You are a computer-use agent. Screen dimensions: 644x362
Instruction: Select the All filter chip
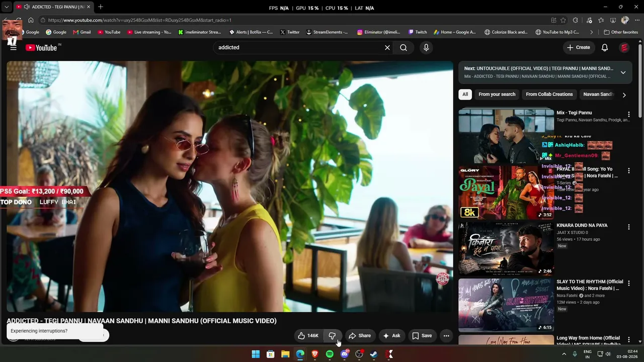point(465,95)
